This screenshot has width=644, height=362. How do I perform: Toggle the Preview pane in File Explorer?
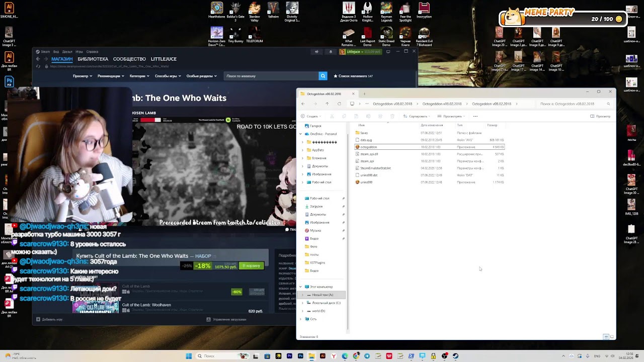600,116
